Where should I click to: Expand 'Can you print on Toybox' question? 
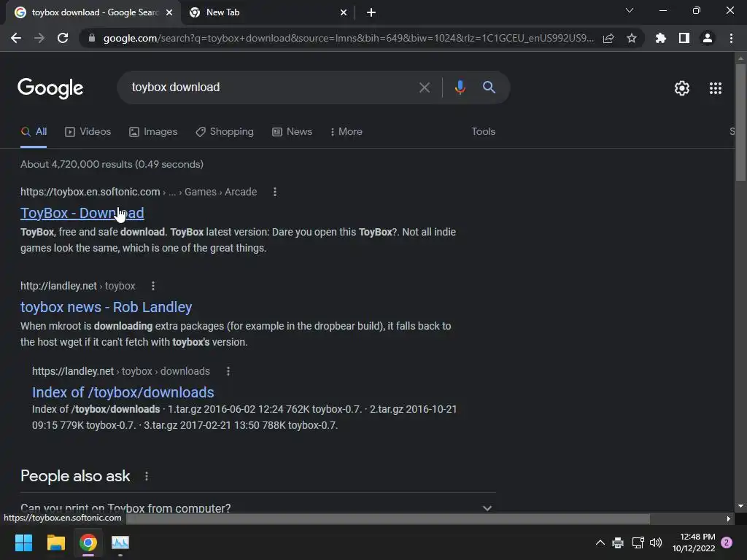point(487,508)
